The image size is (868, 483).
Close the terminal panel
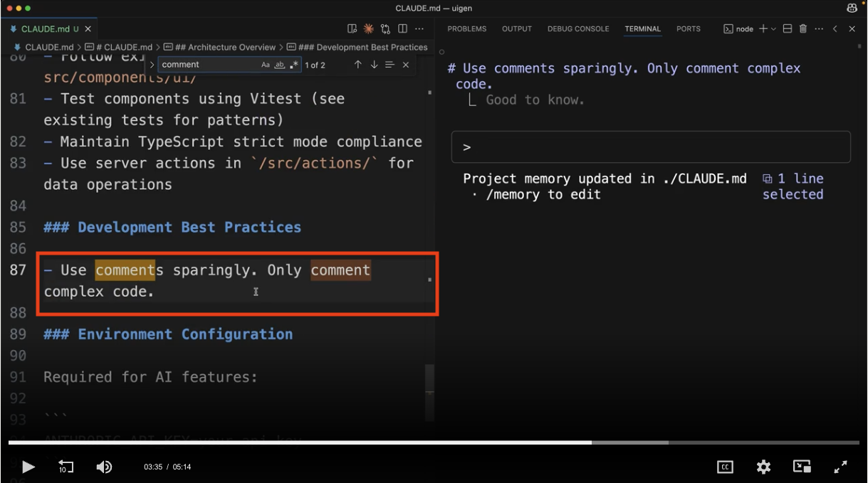tap(852, 29)
